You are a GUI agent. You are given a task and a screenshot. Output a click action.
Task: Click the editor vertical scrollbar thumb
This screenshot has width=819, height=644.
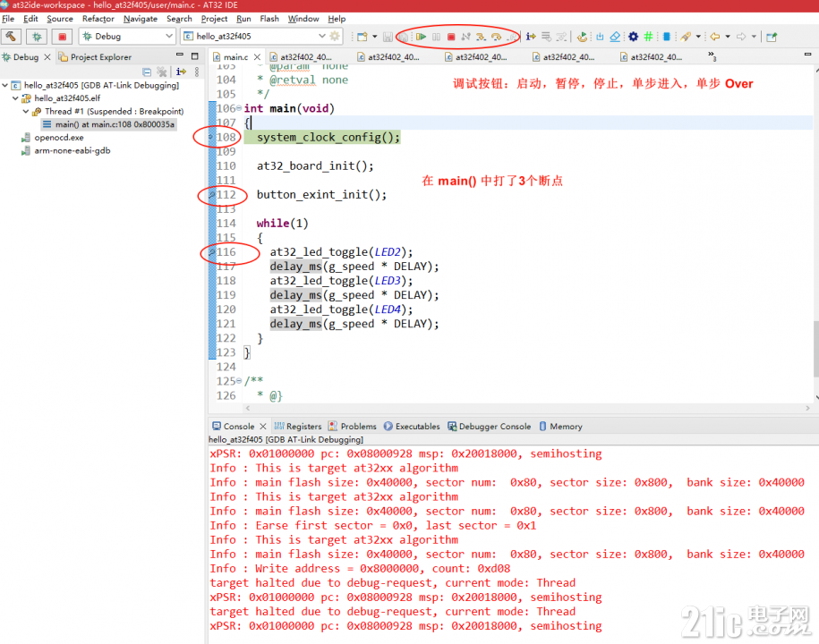pyautogui.click(x=815, y=348)
